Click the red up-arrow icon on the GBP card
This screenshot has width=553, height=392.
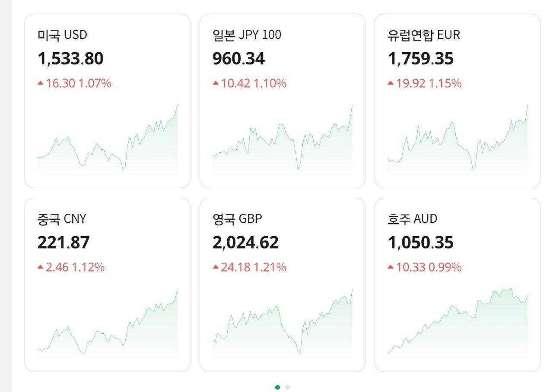click(216, 267)
